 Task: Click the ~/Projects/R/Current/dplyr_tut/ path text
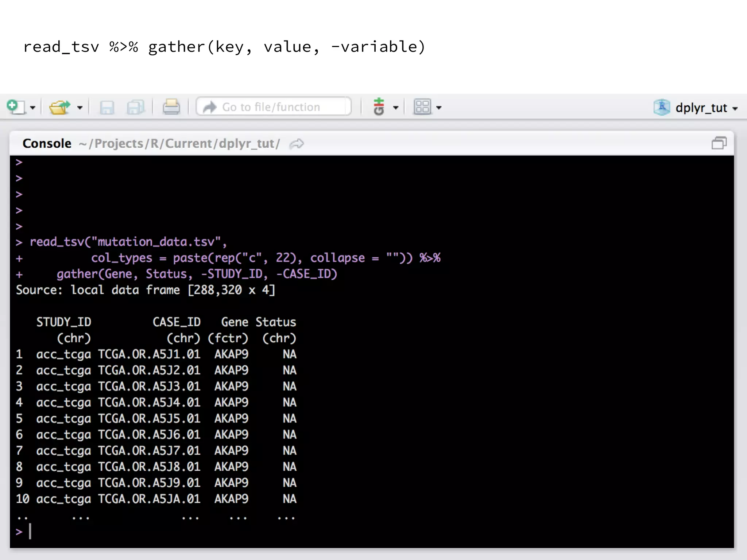[179, 144]
